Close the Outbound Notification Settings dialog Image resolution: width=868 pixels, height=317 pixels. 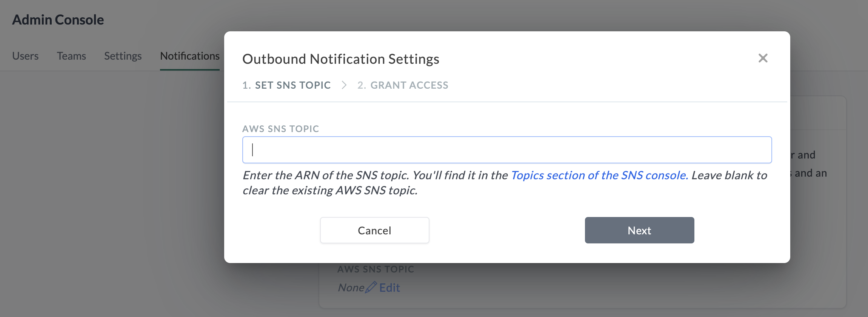[x=763, y=58]
